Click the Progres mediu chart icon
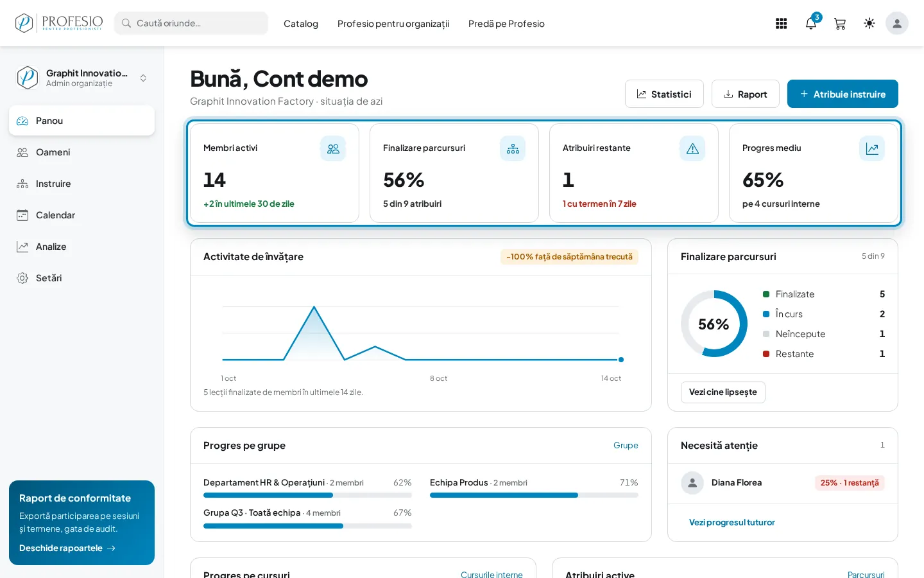The height and width of the screenshot is (578, 924). tap(872, 148)
